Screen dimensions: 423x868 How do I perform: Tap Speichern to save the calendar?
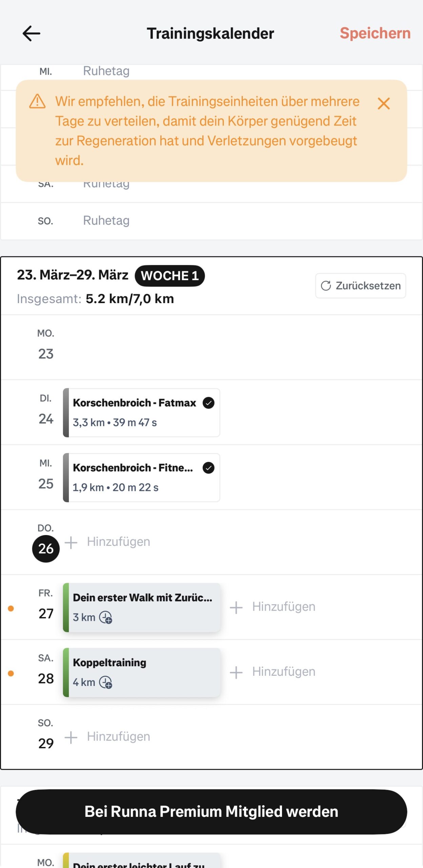point(375,34)
